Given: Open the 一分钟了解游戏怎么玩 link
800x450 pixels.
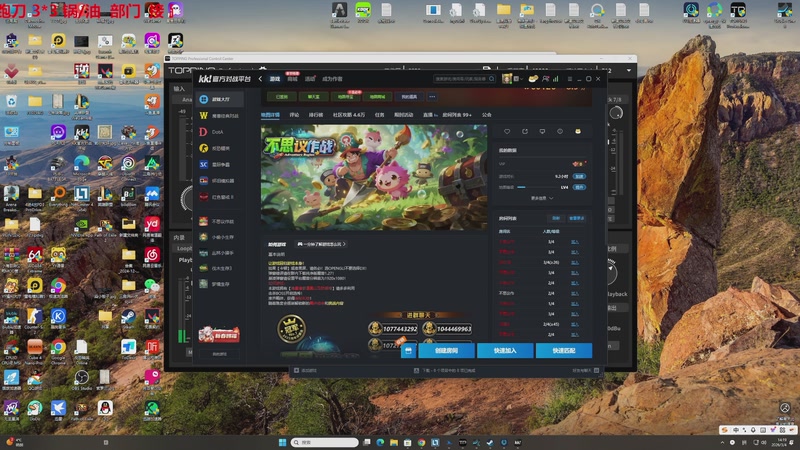Looking at the screenshot, I should click(321, 244).
